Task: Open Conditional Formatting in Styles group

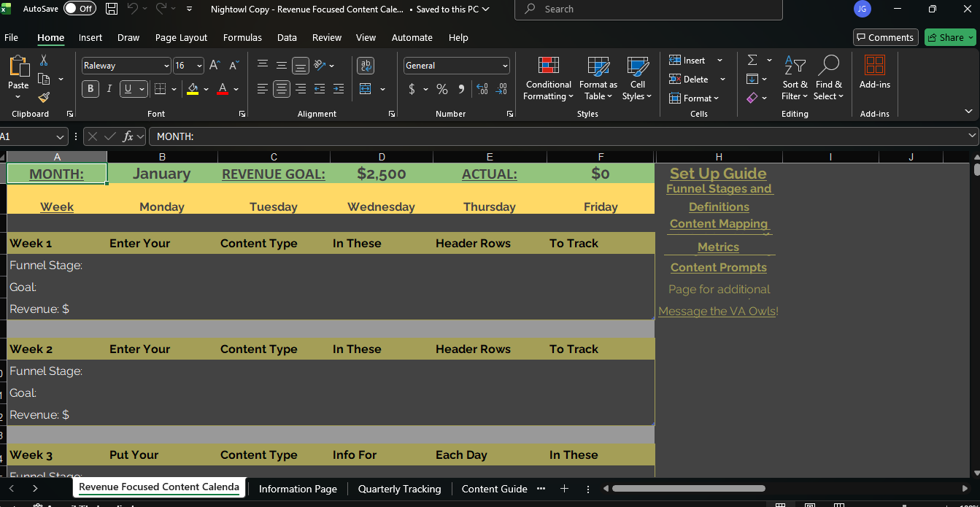Action: (549, 79)
